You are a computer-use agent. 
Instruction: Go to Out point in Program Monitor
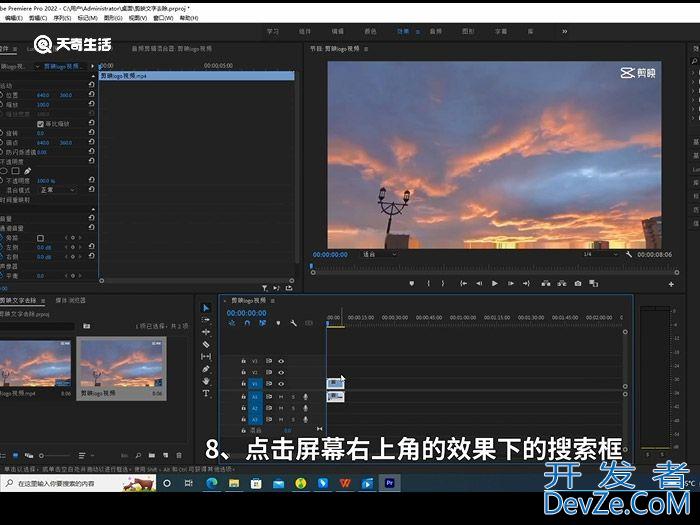click(x=526, y=283)
